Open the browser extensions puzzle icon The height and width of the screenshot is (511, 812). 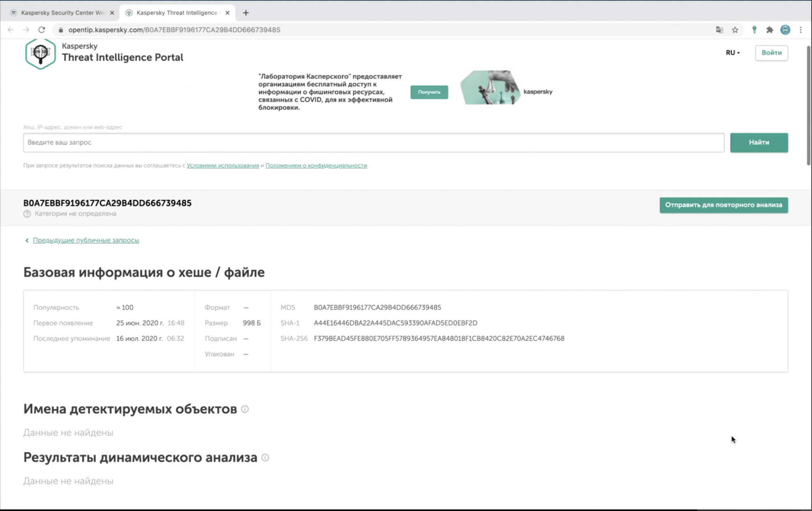[769, 30]
